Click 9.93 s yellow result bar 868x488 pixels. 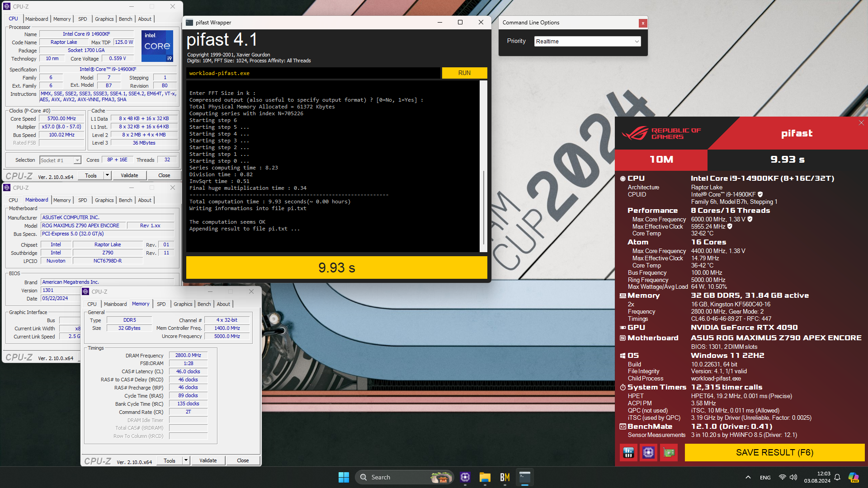(337, 267)
